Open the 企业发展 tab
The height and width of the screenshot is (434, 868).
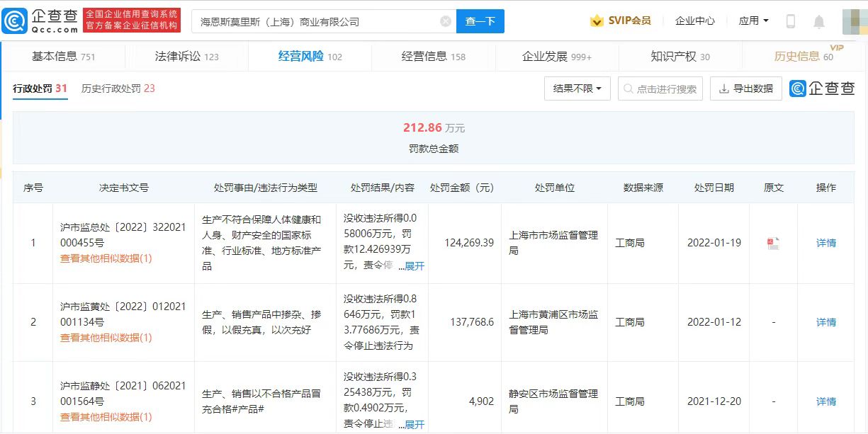557,57
